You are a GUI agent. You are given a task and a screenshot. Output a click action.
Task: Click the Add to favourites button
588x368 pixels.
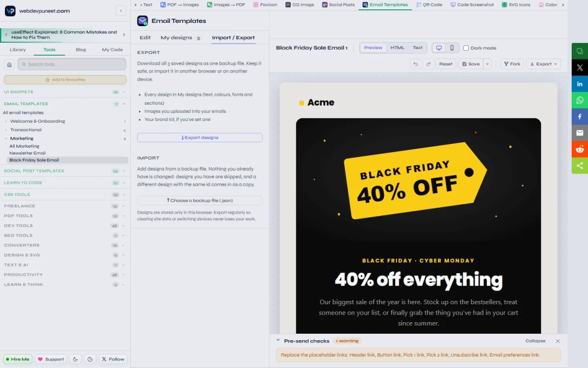(65, 80)
